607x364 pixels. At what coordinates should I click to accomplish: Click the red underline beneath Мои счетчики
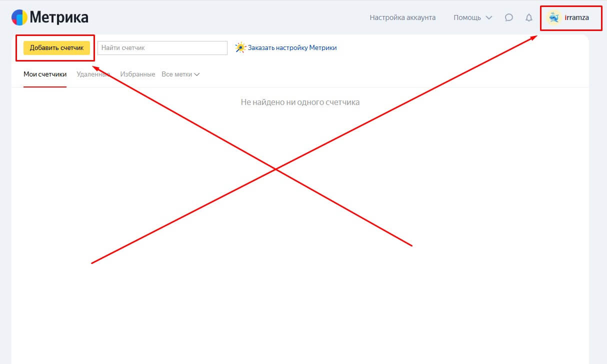(x=45, y=86)
